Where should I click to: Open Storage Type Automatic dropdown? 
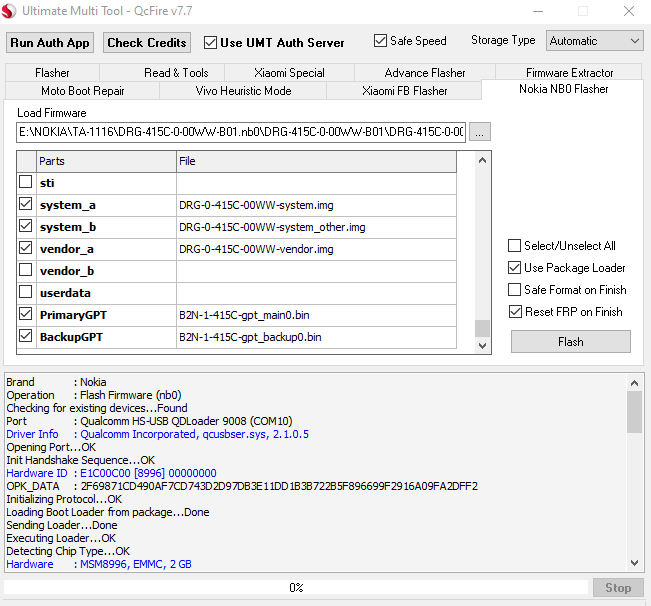[594, 41]
